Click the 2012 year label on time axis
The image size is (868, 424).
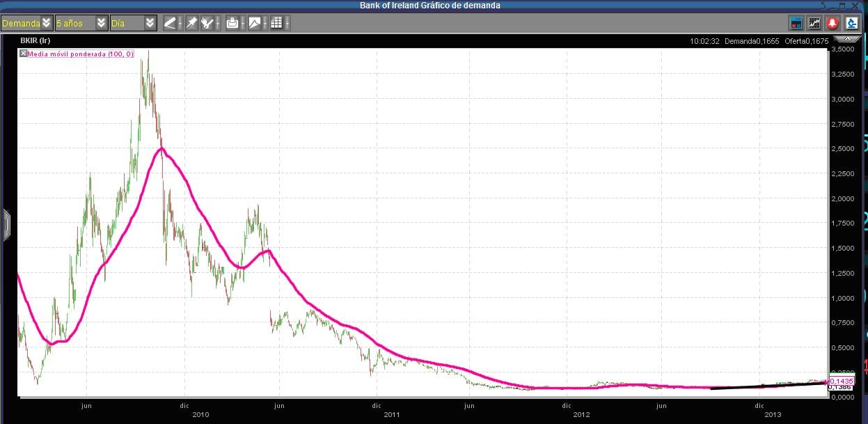[x=582, y=414]
